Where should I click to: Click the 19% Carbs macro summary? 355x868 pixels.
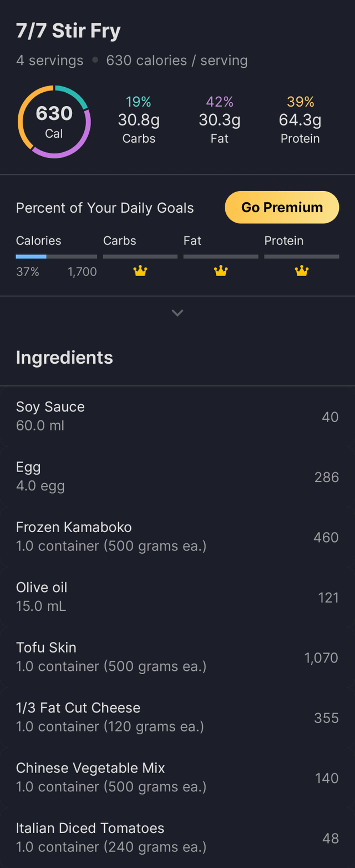[139, 120]
